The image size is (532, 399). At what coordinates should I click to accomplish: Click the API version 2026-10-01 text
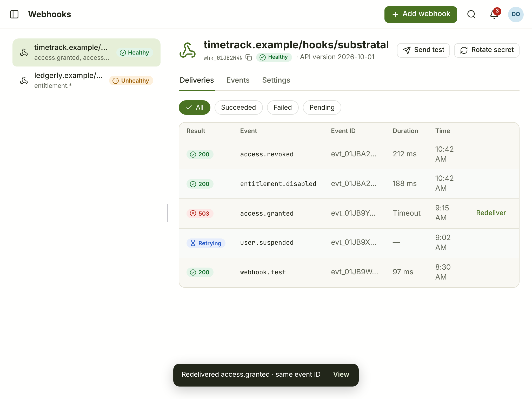point(337,57)
